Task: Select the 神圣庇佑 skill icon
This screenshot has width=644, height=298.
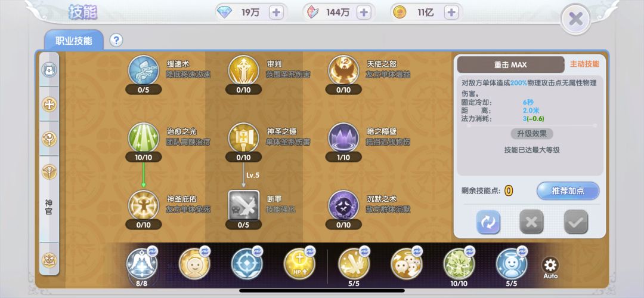Action: click(x=143, y=205)
